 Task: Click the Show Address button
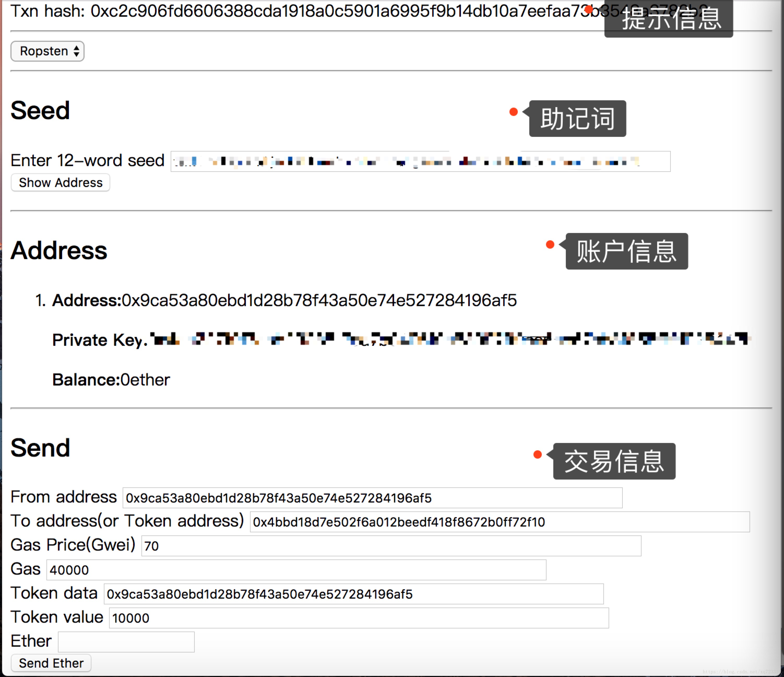(60, 182)
